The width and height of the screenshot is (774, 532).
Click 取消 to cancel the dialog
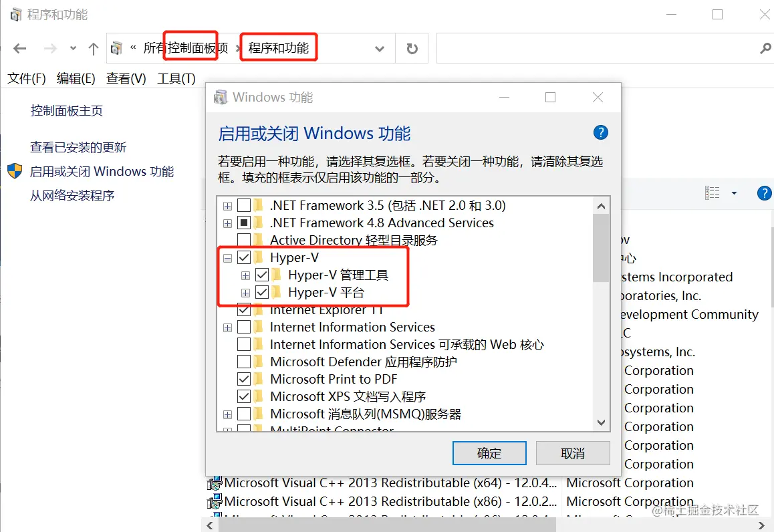[573, 453]
